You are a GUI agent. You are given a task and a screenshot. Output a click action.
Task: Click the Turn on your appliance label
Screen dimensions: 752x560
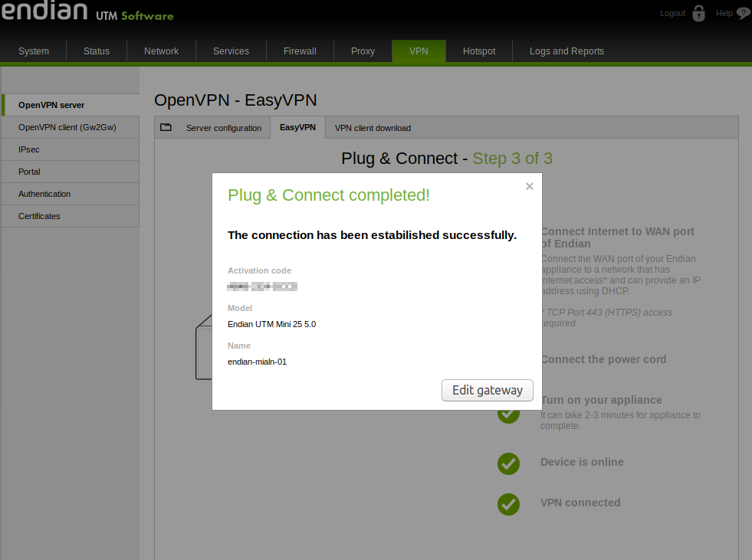pos(602,401)
